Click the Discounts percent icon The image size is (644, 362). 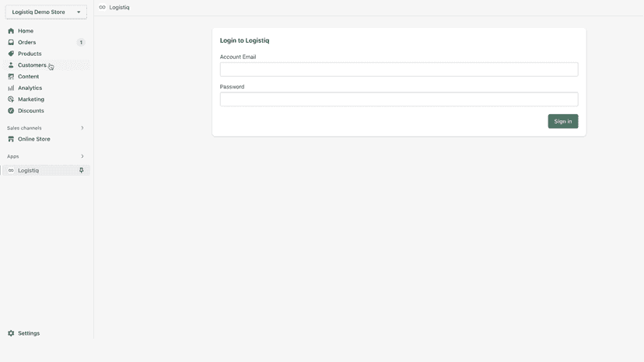click(11, 111)
